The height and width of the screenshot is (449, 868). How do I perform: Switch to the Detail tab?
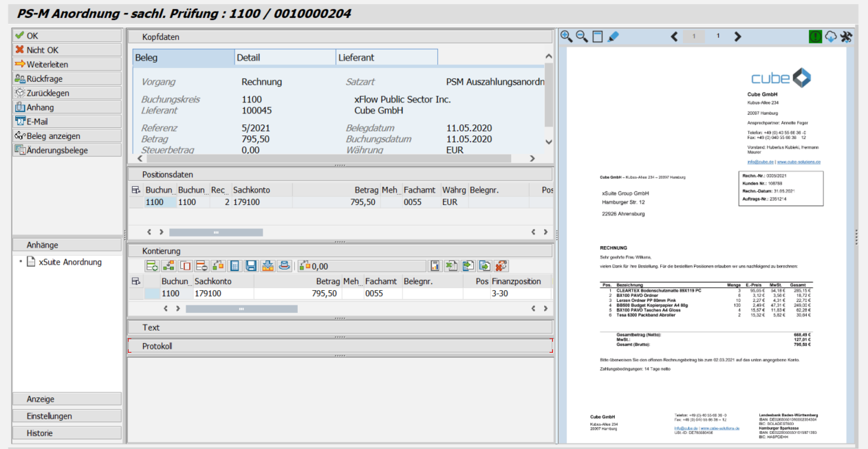[248, 58]
